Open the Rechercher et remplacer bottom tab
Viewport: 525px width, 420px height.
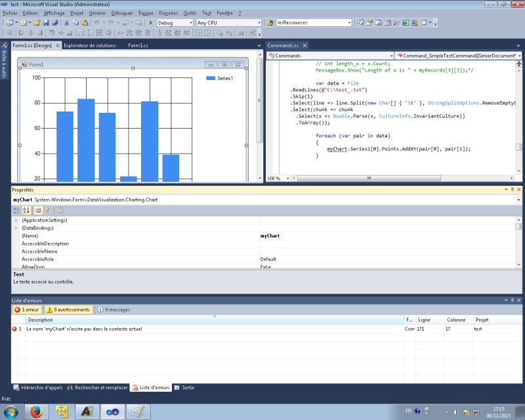coord(97,387)
